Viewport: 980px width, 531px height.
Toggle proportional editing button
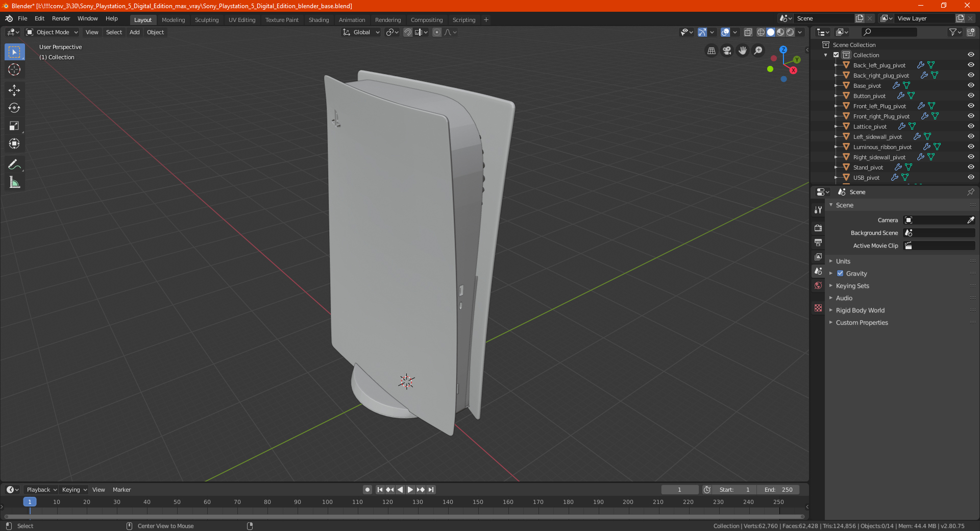[x=437, y=32]
